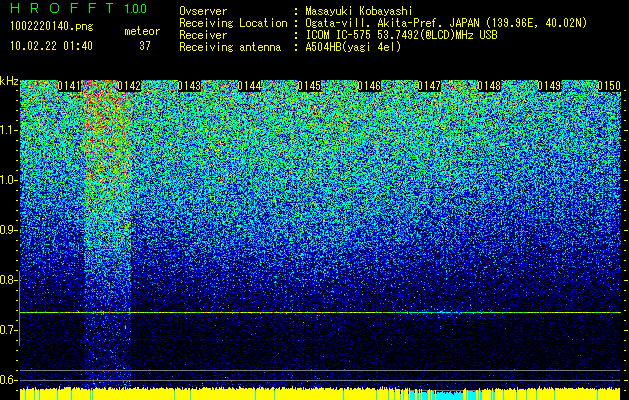This screenshot has height=400, width=629.
Task: Pick the 0146 time marker
Action: tap(369, 86)
